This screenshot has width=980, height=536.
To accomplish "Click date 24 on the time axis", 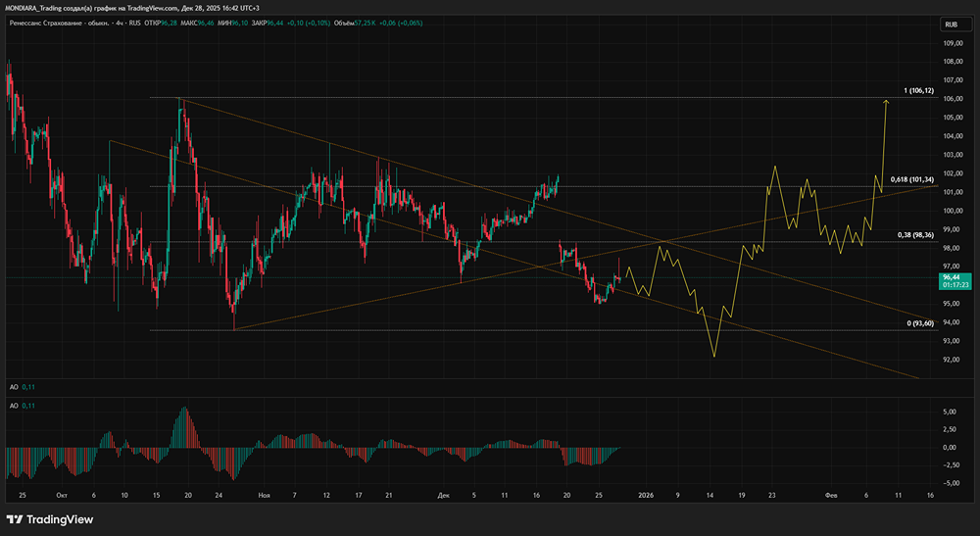I will coord(219,496).
